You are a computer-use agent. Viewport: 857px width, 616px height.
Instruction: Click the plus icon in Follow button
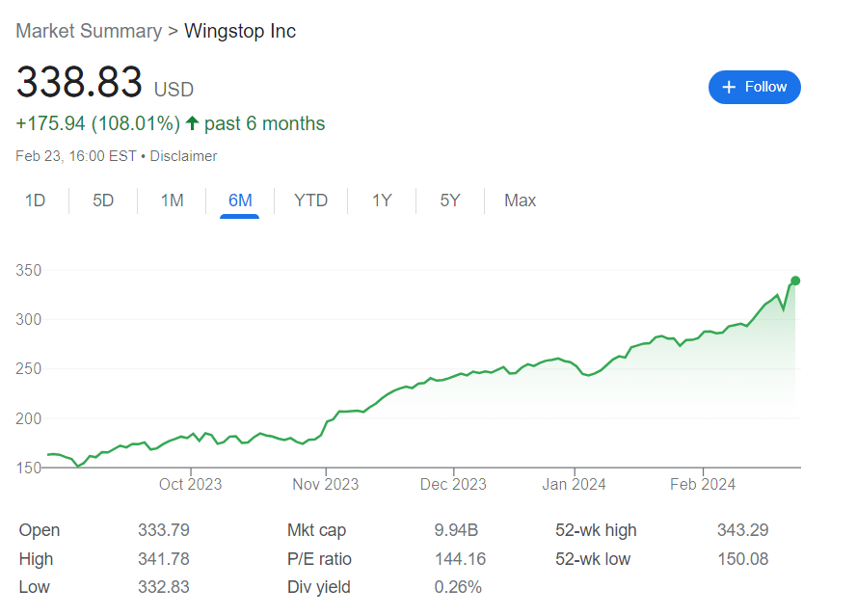pyautogui.click(x=729, y=87)
